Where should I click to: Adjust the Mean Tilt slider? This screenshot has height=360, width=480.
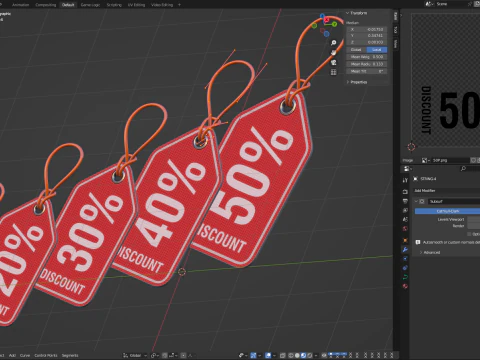[367, 71]
